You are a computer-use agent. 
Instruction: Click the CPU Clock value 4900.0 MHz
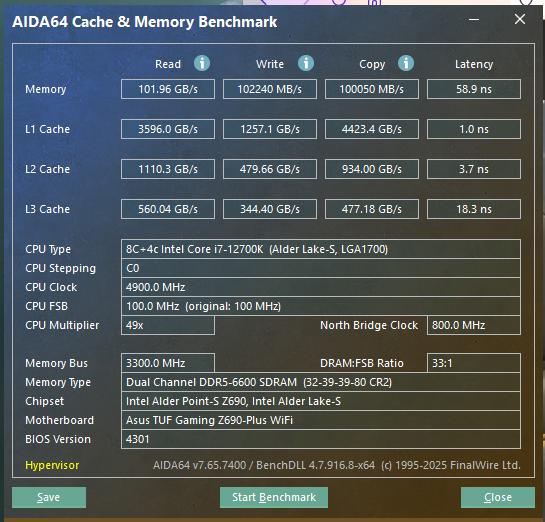tap(321, 287)
